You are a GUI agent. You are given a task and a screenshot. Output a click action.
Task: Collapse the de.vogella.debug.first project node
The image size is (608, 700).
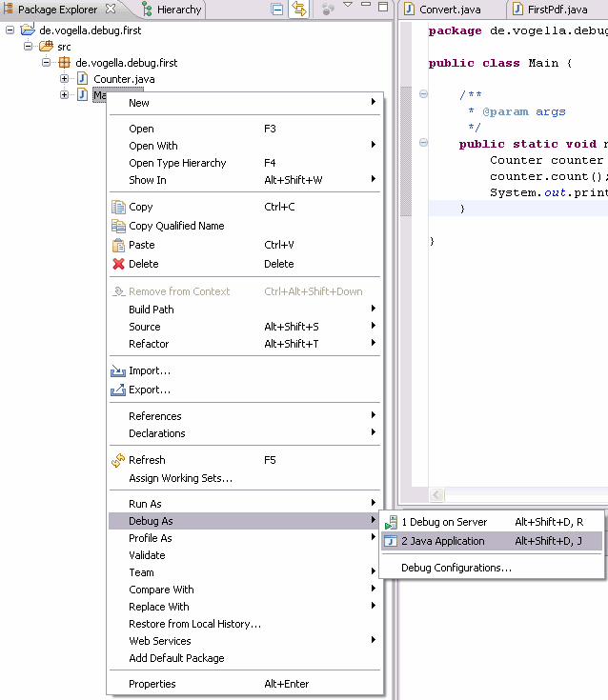point(10,30)
